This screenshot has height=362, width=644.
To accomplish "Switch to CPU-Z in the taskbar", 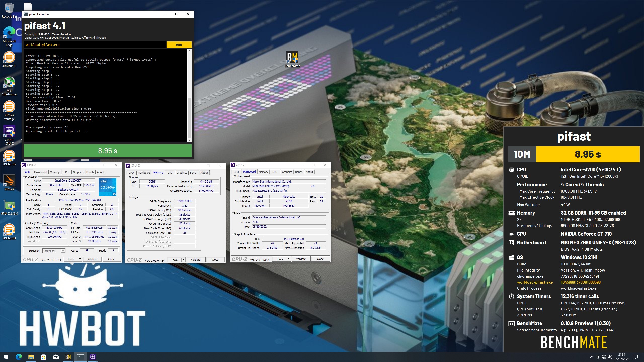I will (93, 357).
